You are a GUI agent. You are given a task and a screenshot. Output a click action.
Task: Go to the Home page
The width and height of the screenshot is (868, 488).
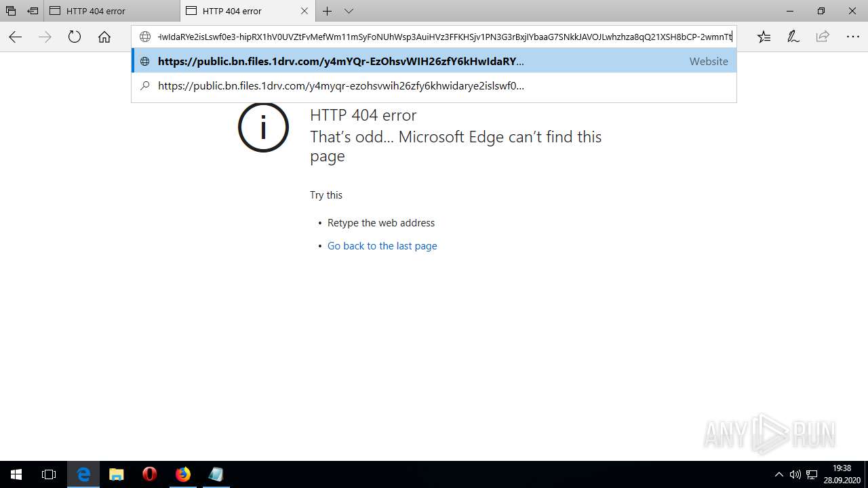click(x=104, y=37)
